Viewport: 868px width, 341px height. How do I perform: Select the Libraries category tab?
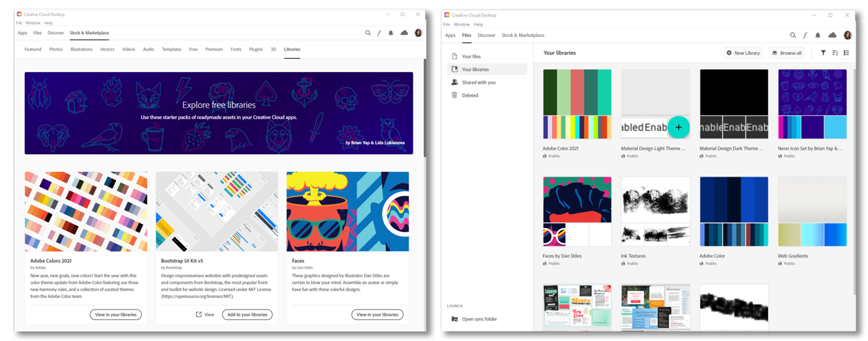click(x=292, y=49)
